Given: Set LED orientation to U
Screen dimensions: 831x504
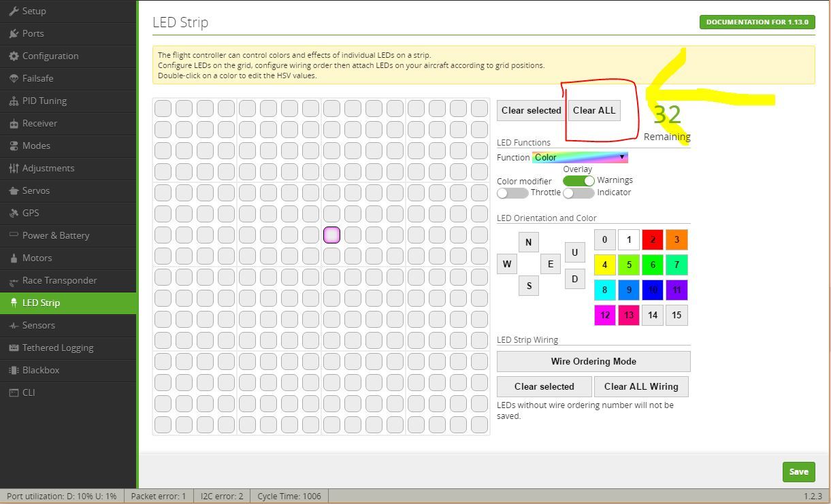Looking at the screenshot, I should point(575,252).
